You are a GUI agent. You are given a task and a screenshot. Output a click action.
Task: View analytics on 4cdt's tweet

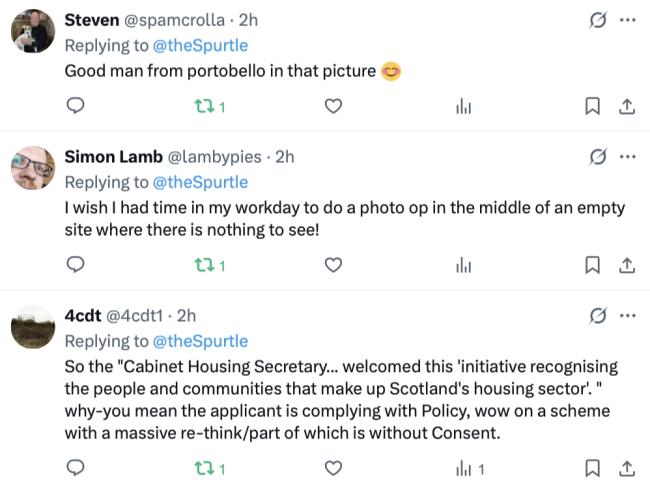point(469,468)
